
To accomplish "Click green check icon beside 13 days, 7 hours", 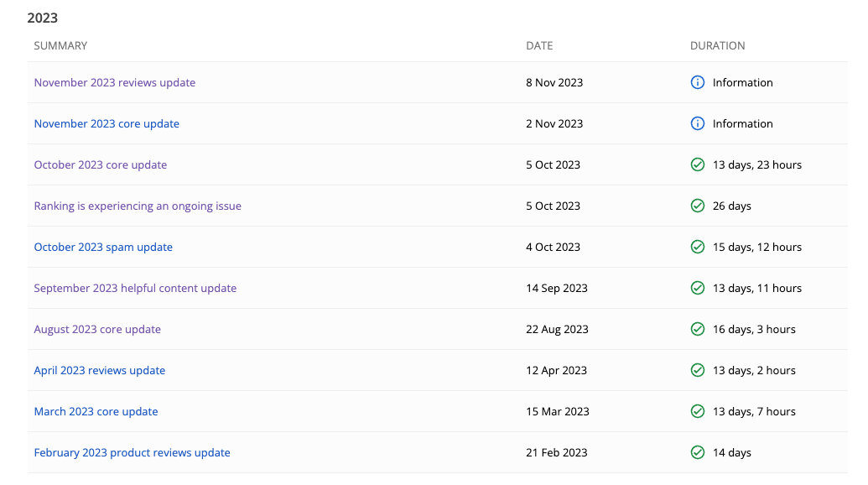I will (x=698, y=411).
